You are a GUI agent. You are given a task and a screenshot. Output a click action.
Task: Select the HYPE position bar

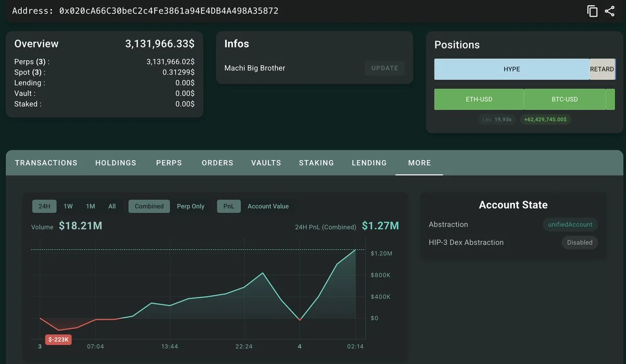512,69
